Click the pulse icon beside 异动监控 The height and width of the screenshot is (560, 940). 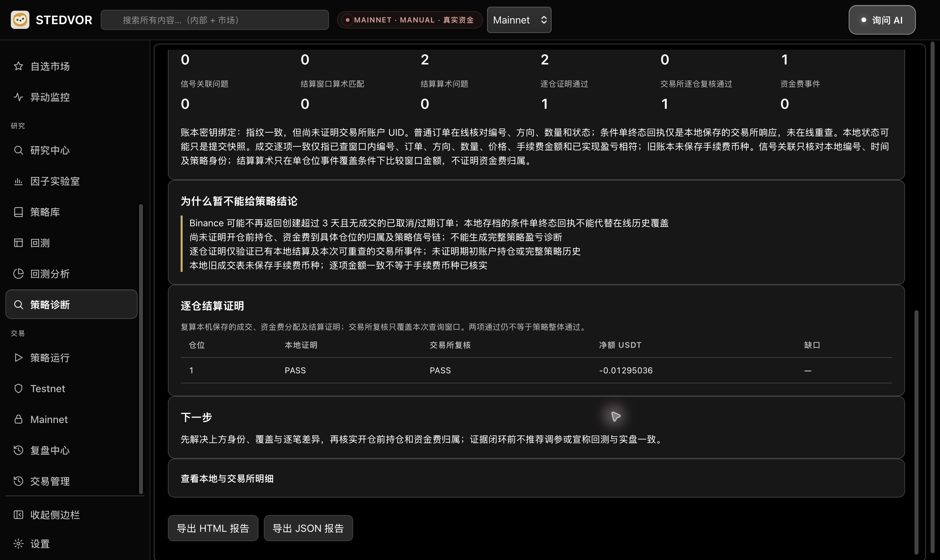(18, 97)
